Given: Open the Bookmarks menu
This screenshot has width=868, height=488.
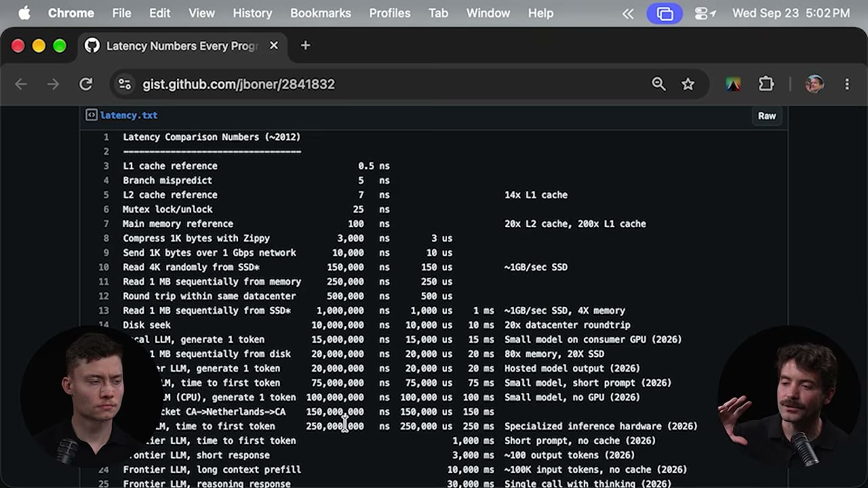Looking at the screenshot, I should click(321, 13).
